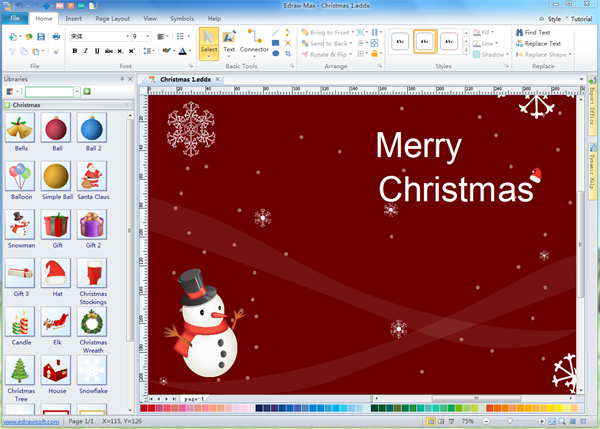Pick the dark navy color swatch
The width and height of the screenshot is (600, 429).
pyautogui.click(x=259, y=408)
